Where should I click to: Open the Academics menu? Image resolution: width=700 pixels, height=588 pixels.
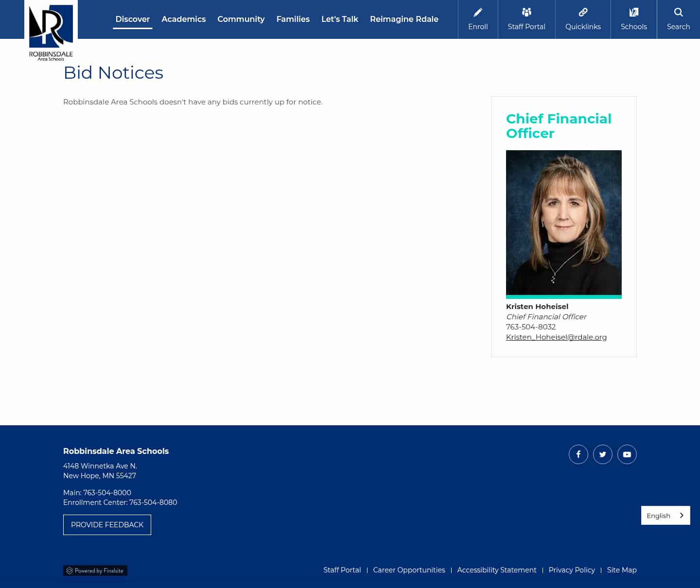(184, 19)
